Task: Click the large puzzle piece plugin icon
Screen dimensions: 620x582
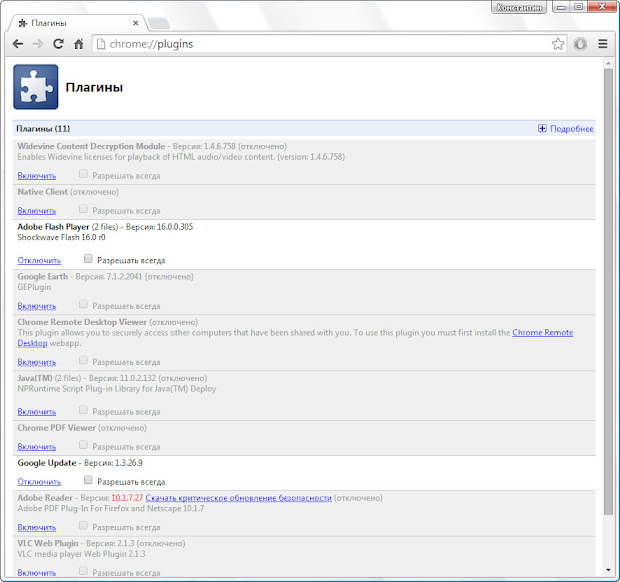Action: pos(36,87)
